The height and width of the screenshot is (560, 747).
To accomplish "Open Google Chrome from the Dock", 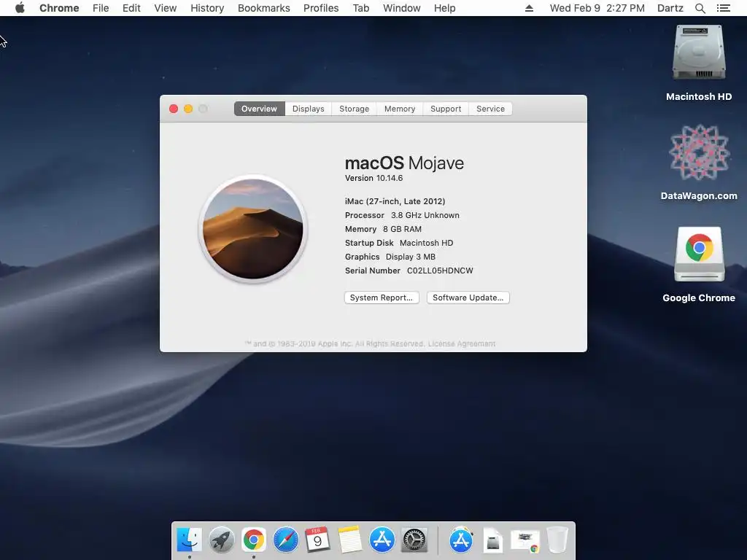I will pyautogui.click(x=253, y=540).
